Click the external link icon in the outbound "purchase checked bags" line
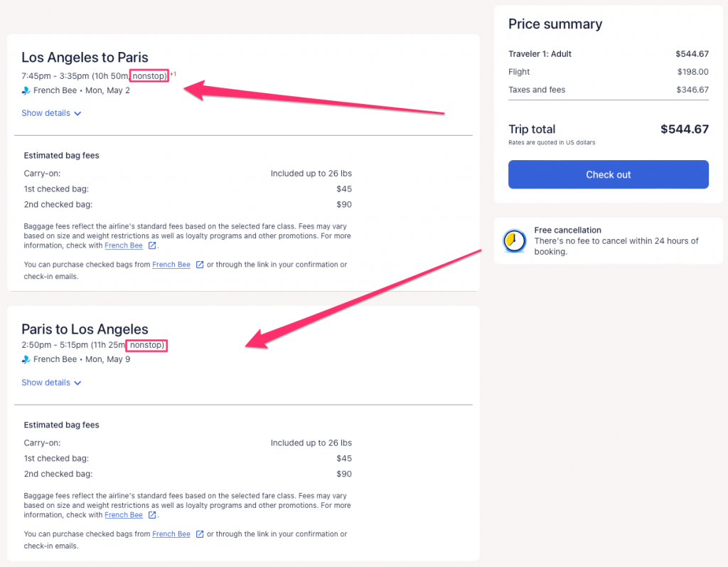Image resolution: width=728 pixels, height=567 pixels. point(200,265)
